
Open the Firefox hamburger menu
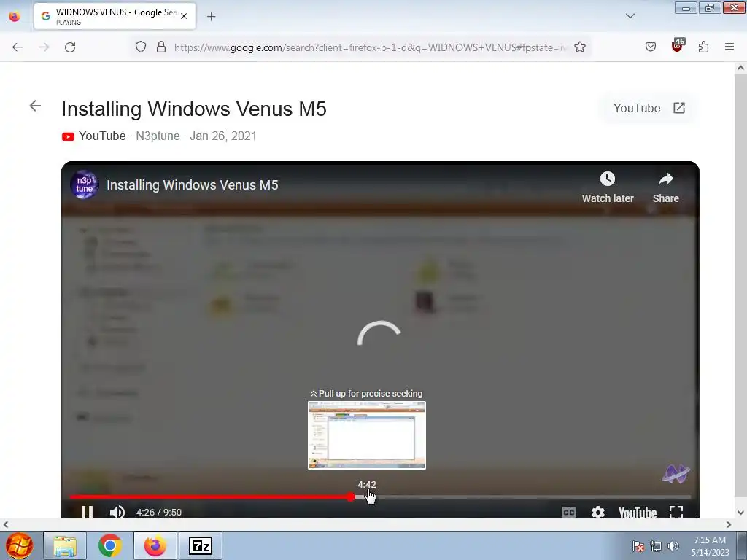[x=729, y=47]
